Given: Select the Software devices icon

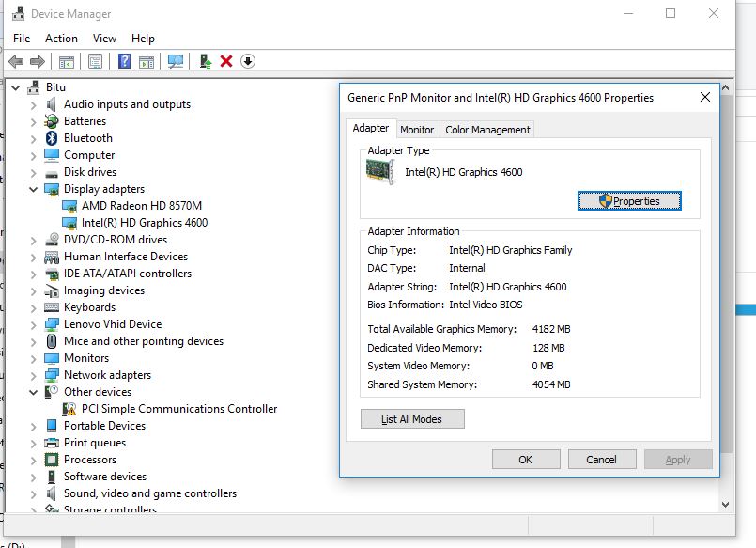Looking at the screenshot, I should 52,477.
